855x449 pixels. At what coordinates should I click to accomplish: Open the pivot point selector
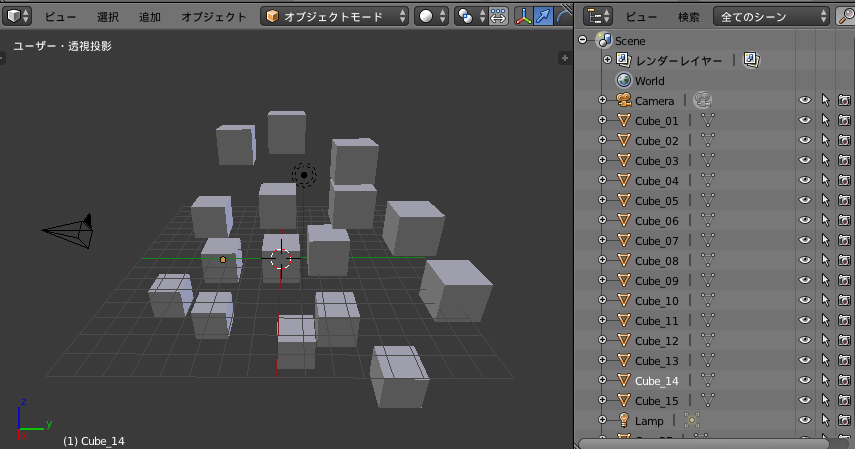coord(471,16)
